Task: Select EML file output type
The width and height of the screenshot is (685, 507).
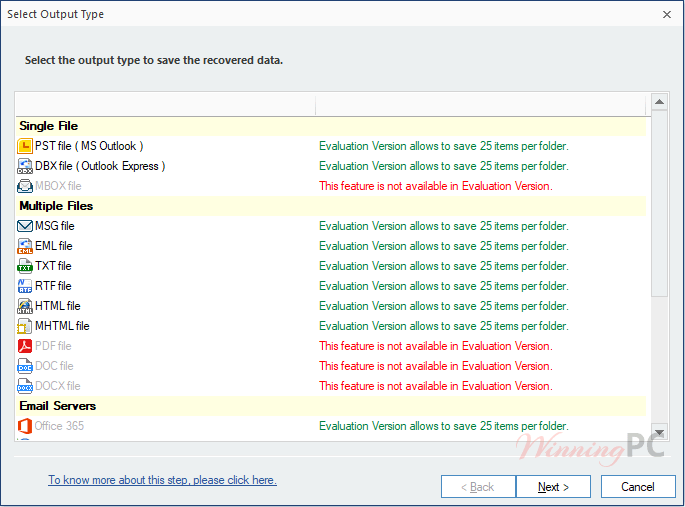Action: click(54, 246)
